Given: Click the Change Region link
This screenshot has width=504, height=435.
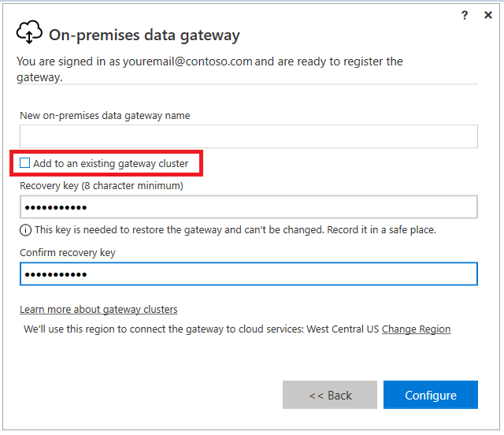Looking at the screenshot, I should tap(416, 329).
